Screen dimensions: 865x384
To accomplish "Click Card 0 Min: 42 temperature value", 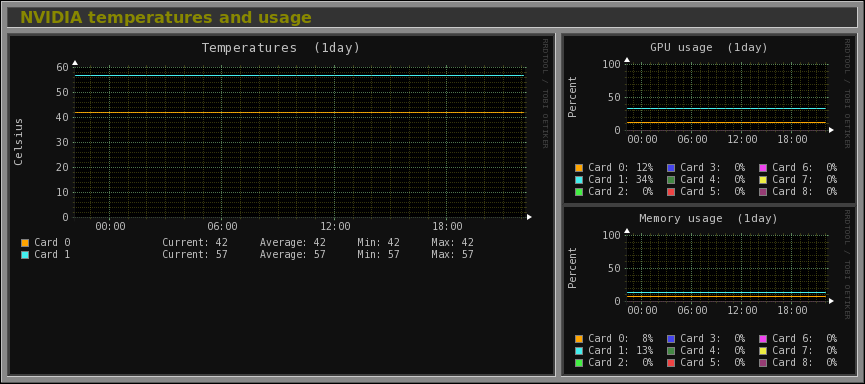I will [378, 243].
